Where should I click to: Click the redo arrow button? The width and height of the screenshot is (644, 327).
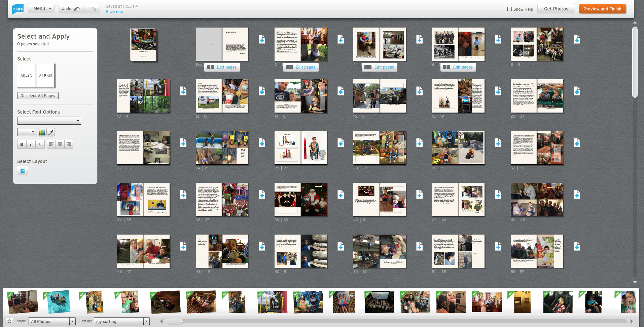point(92,9)
